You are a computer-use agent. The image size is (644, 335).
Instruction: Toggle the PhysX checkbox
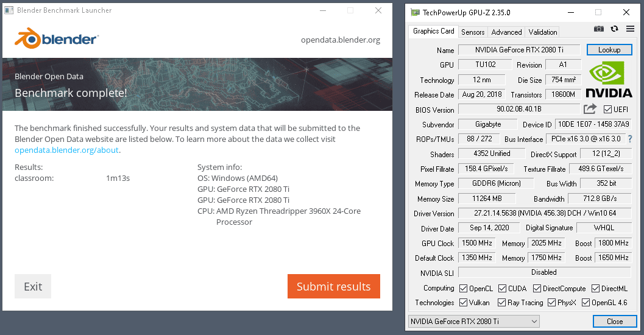tap(551, 303)
